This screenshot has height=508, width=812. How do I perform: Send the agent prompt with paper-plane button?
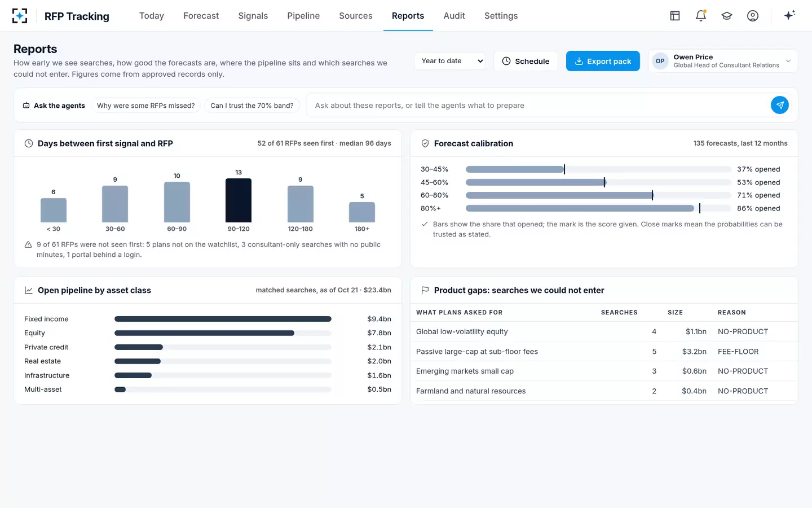pyautogui.click(x=780, y=105)
